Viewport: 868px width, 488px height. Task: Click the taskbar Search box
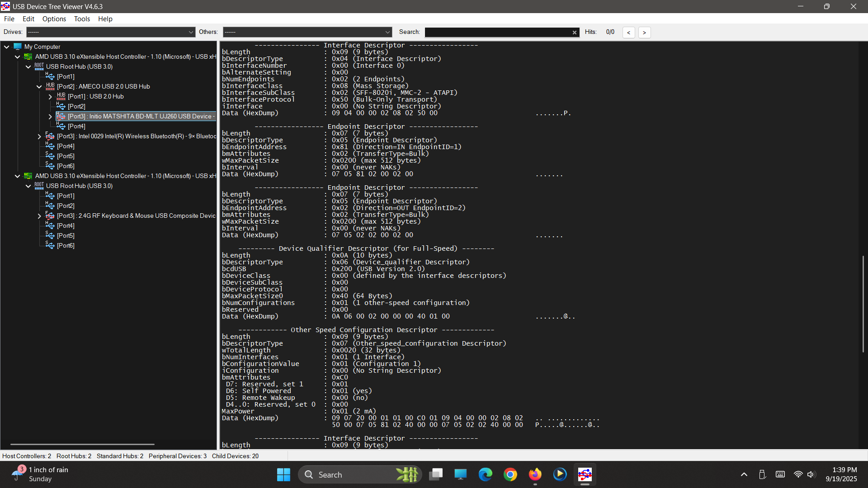[x=360, y=474]
